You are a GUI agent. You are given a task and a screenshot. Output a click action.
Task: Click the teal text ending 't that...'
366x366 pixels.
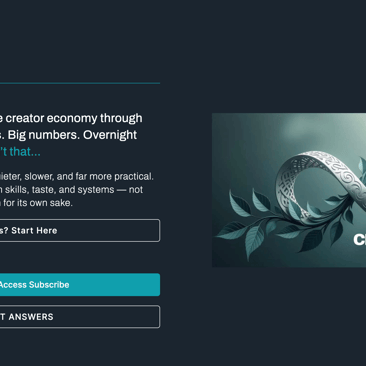[20, 152]
